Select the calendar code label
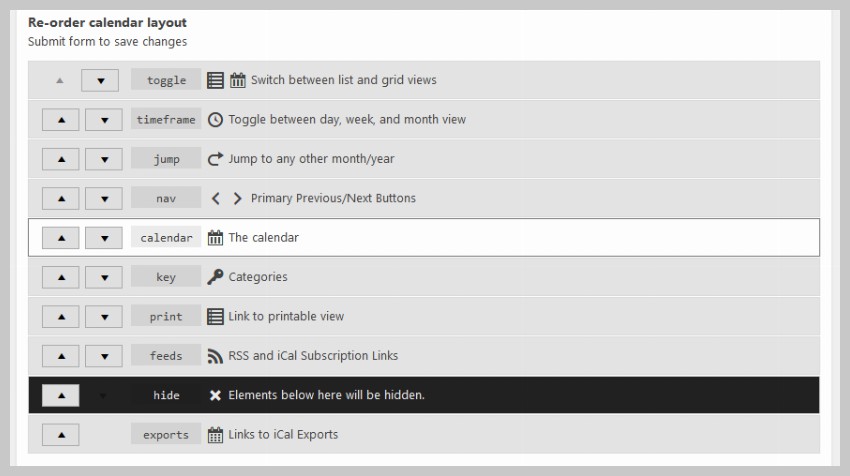The height and width of the screenshot is (476, 850). [166, 238]
